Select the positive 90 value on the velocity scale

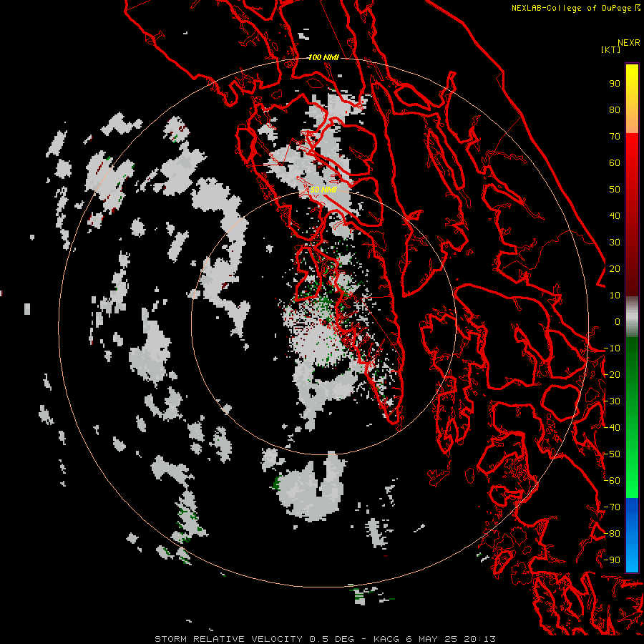pos(615,84)
